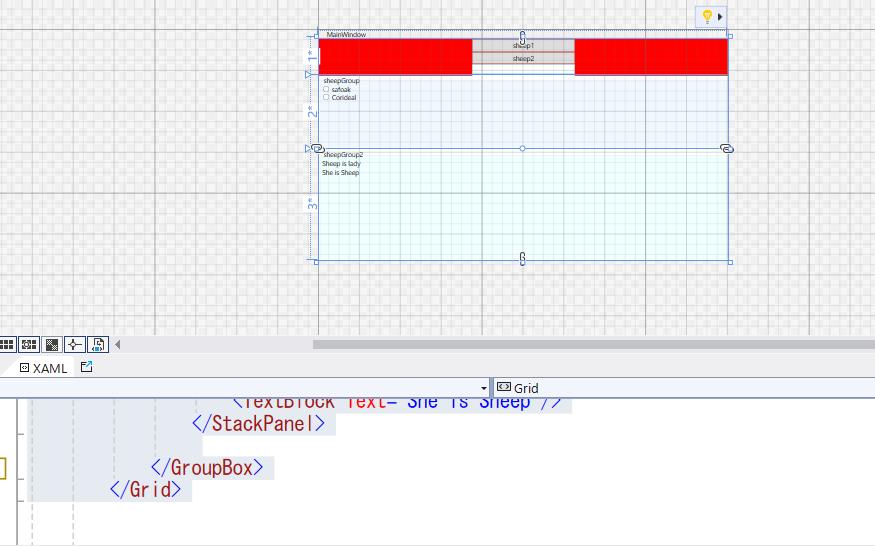Toggle snapping to snaplines icon
Screen dimensions: 875x546
(74, 344)
